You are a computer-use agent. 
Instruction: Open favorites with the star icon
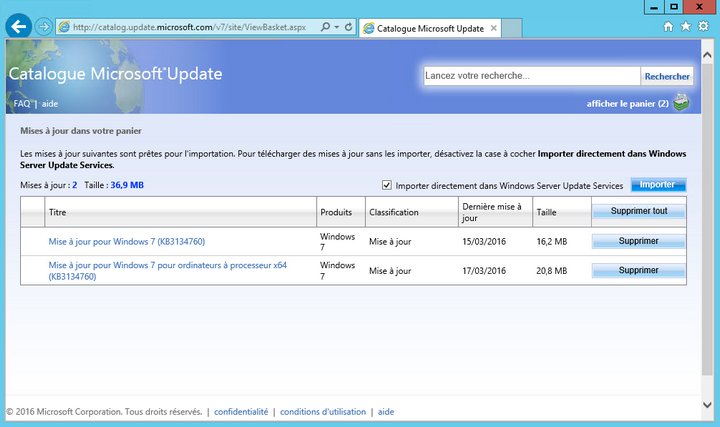click(686, 26)
